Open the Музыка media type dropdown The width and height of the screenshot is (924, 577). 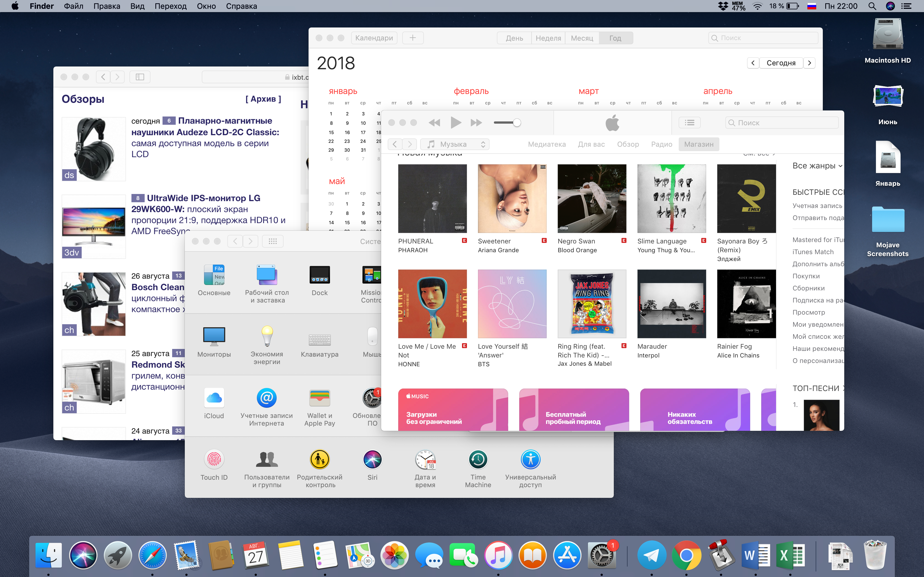point(455,144)
